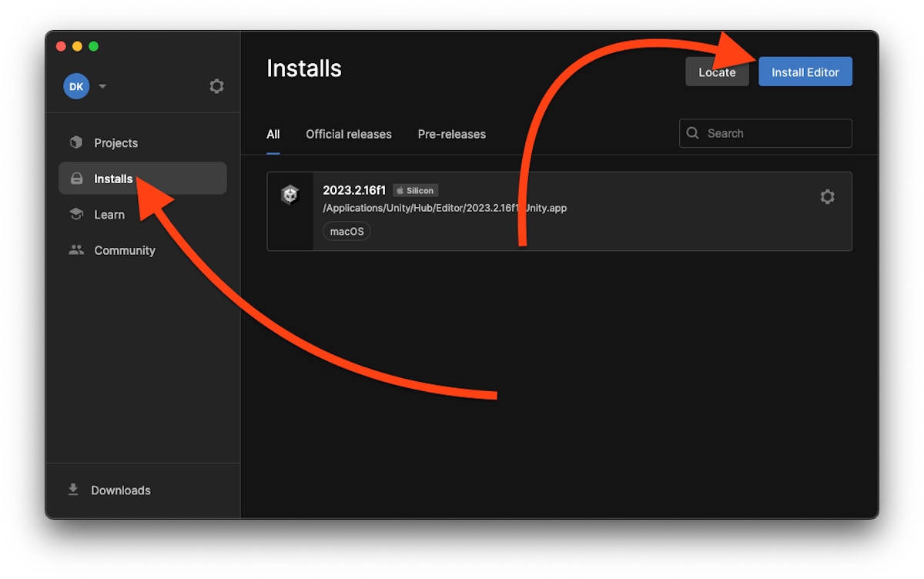Switch to the Official releases tab
The image size is (924, 579).
click(x=348, y=134)
